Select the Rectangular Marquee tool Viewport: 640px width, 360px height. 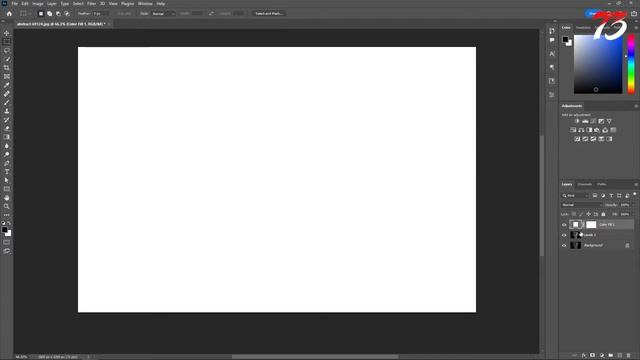click(7, 42)
